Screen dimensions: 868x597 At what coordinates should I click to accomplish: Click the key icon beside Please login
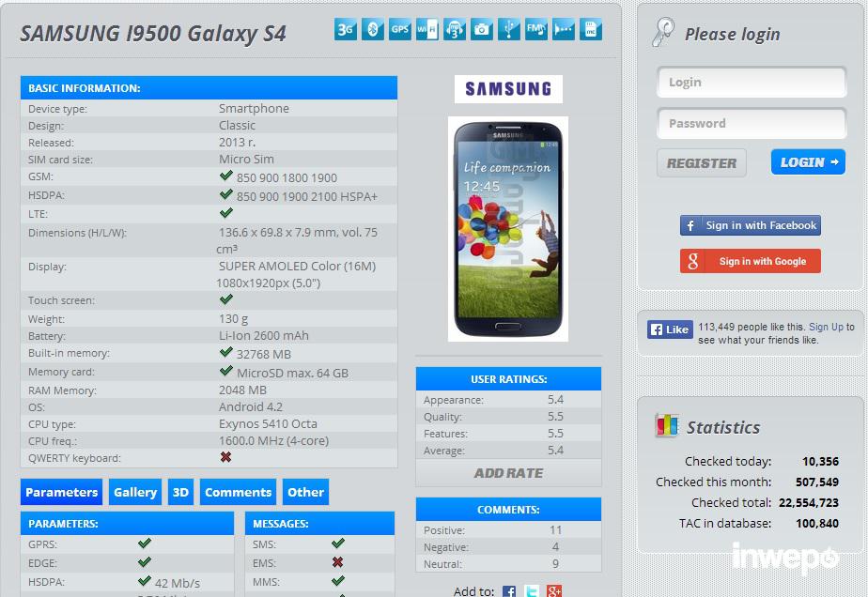coord(663,32)
